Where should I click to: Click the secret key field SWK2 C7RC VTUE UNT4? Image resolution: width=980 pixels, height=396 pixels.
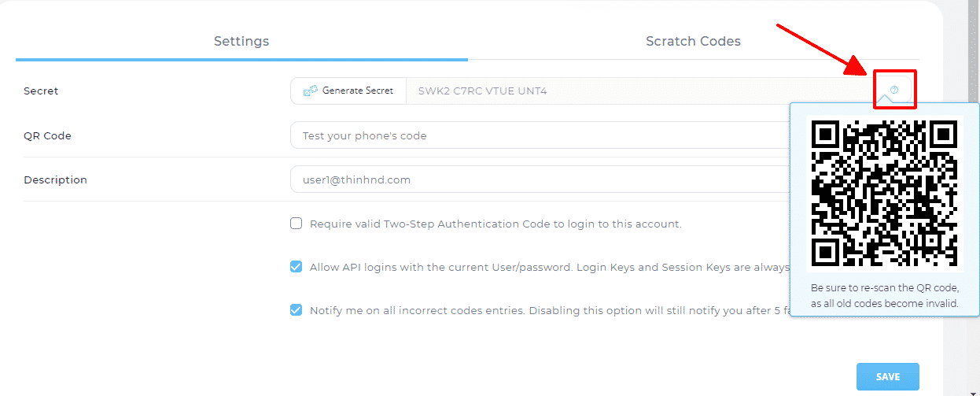point(629,91)
